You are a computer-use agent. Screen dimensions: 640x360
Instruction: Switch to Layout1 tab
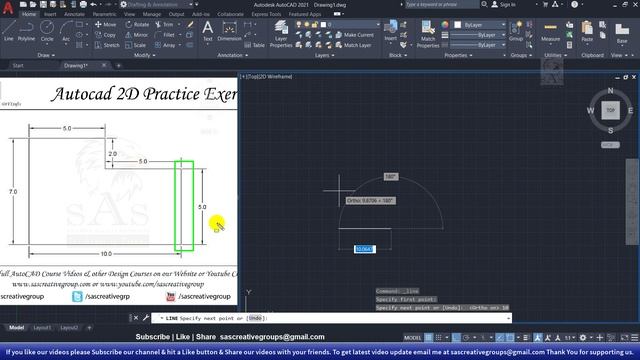point(42,328)
